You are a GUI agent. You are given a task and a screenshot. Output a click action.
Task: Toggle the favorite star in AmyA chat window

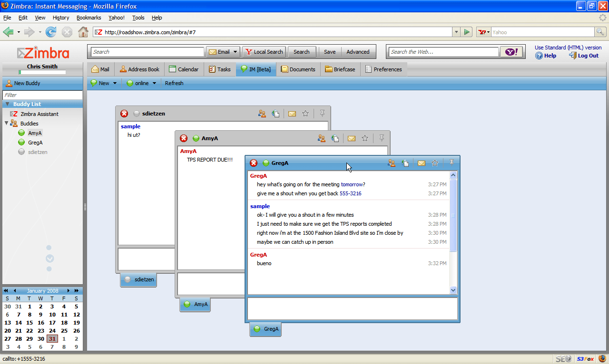pos(364,138)
